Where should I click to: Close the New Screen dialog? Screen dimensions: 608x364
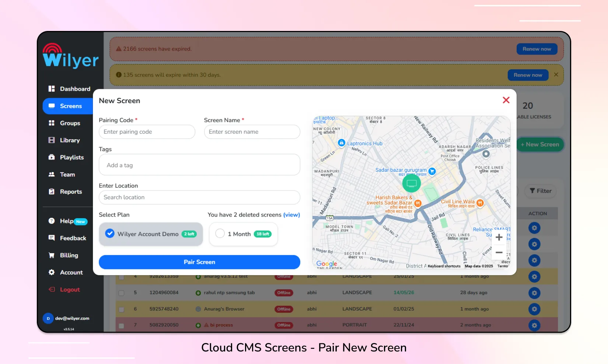[506, 100]
